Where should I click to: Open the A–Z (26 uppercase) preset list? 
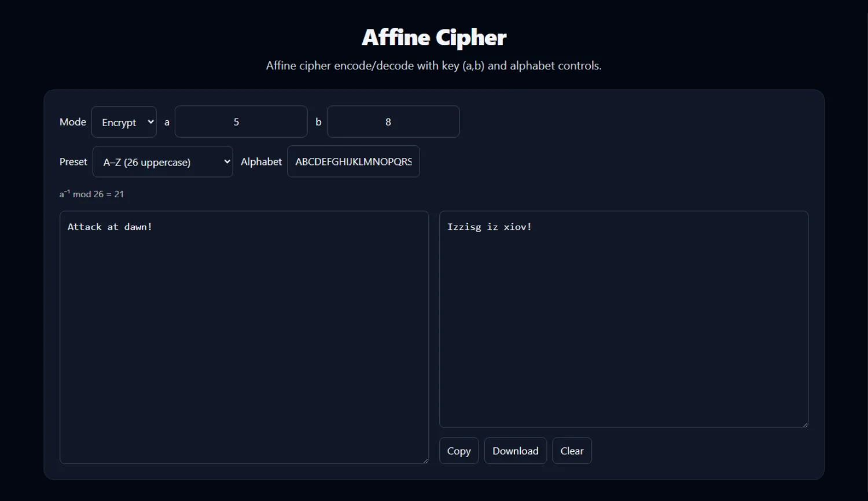coord(163,161)
